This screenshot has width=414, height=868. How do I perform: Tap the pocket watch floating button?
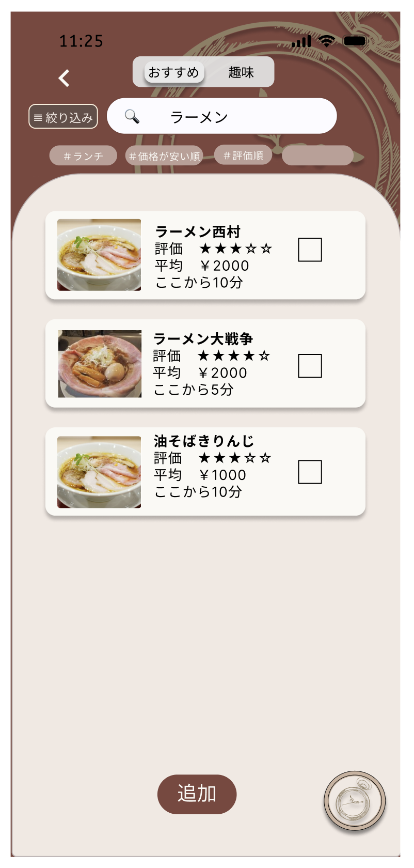(355, 801)
